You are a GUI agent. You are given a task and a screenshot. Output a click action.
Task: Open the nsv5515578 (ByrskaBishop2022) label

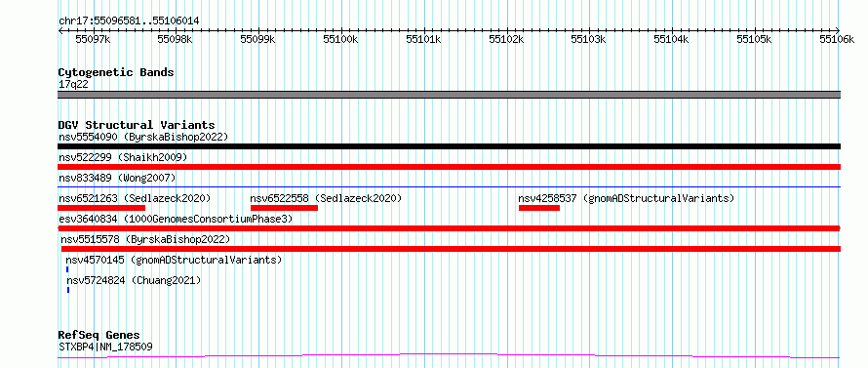click(x=145, y=239)
